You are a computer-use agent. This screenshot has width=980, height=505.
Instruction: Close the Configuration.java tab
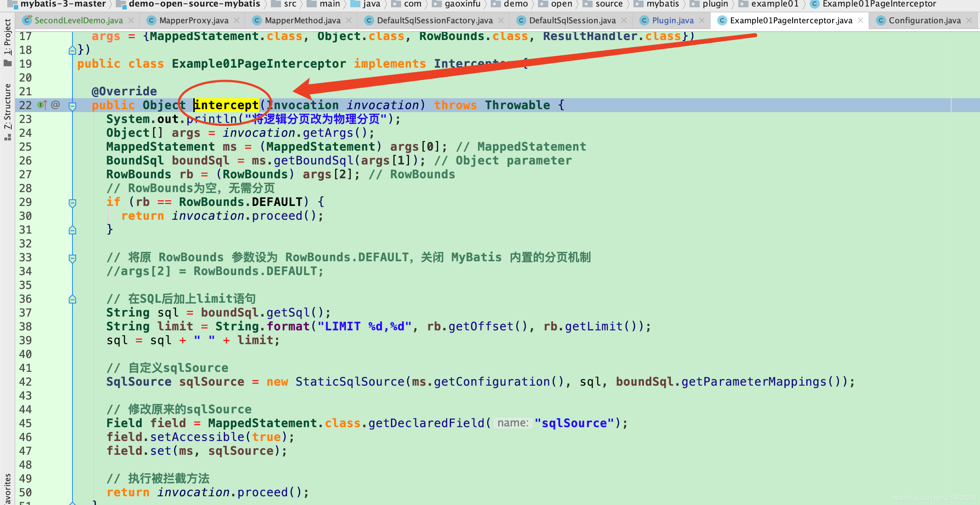969,20
